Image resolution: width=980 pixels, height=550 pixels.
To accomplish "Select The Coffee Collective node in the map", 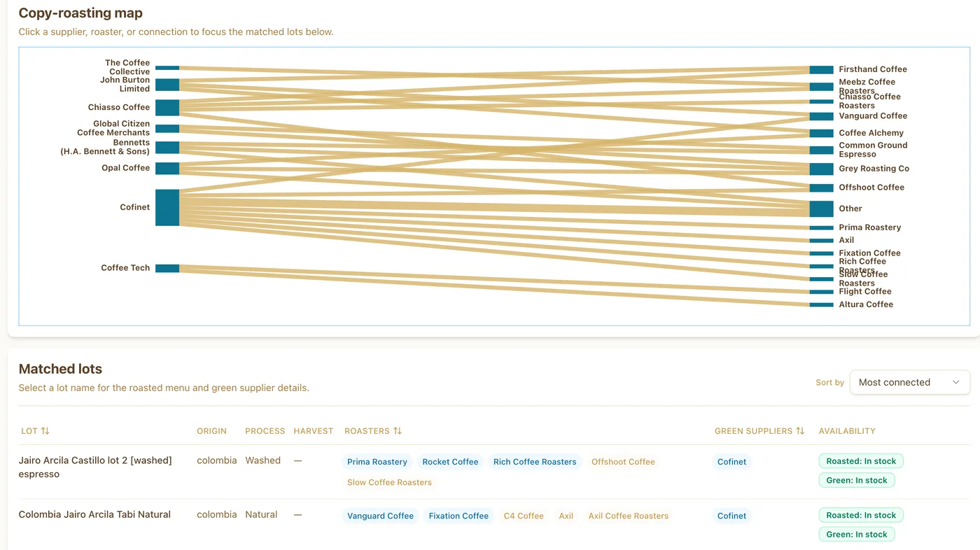I will click(167, 68).
